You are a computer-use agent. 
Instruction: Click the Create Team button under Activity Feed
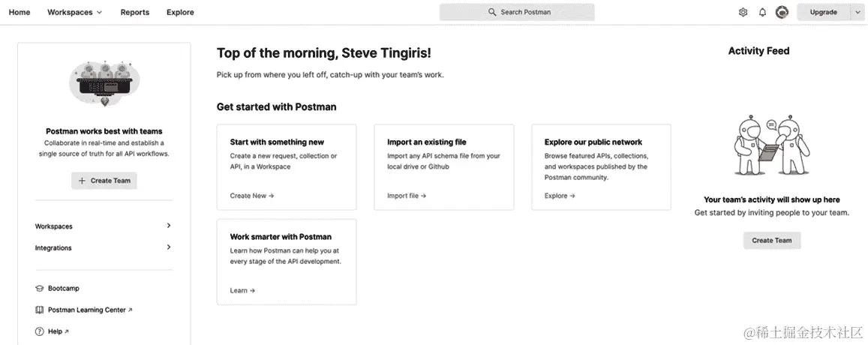(x=772, y=240)
